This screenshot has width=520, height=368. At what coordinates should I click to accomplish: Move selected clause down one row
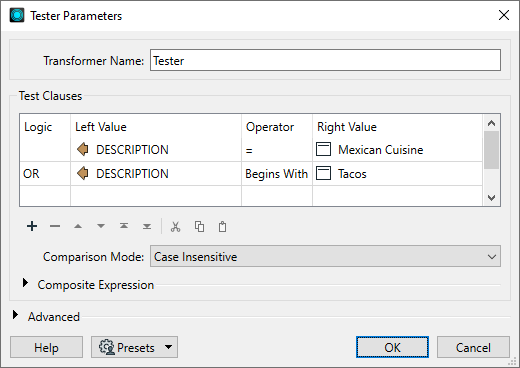coord(101,226)
